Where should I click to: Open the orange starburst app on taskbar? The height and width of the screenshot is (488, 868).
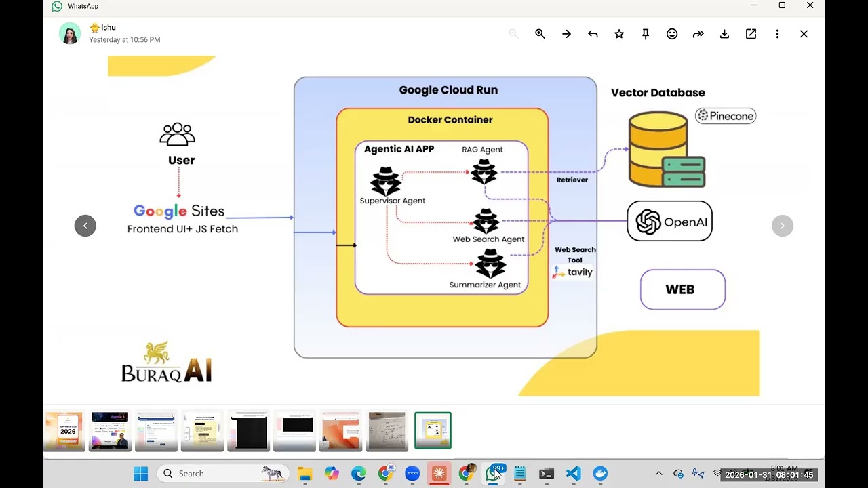439,473
